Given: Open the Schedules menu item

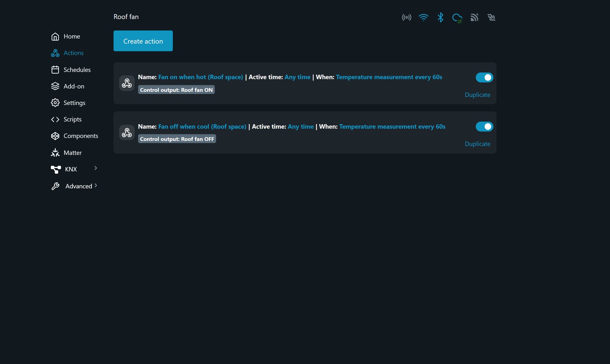Looking at the screenshot, I should click(x=77, y=70).
